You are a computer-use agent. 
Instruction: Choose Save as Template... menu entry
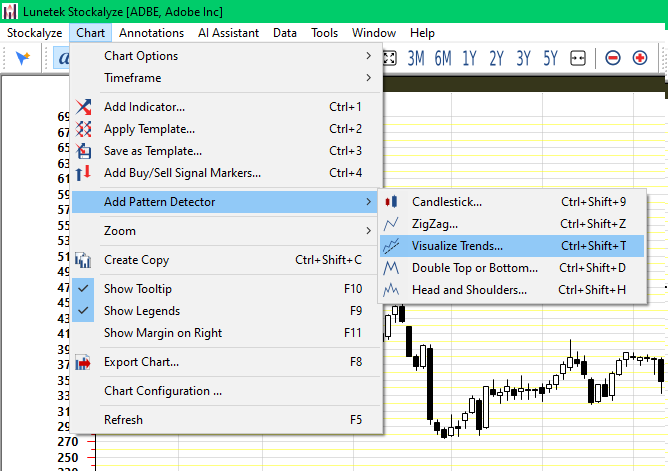tap(227, 151)
